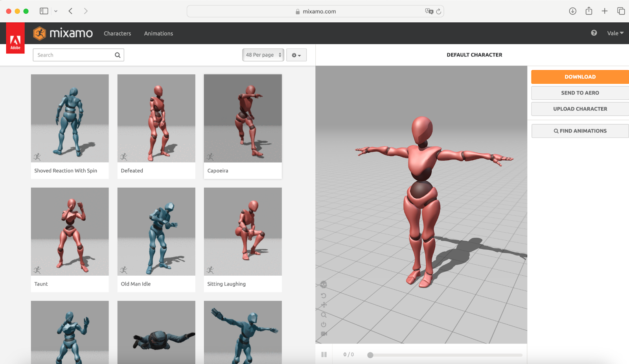Viewport: 629px width, 364px height.
Task: Select the Taunt animation thumbnail
Action: coord(70,231)
